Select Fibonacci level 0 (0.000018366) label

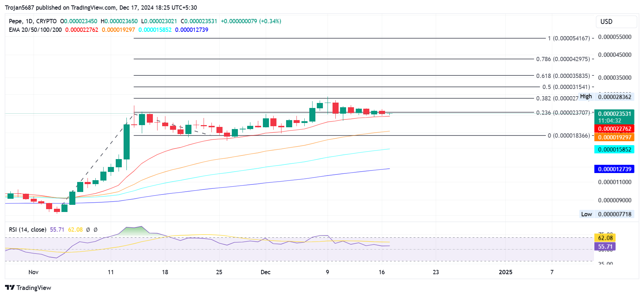click(x=569, y=135)
